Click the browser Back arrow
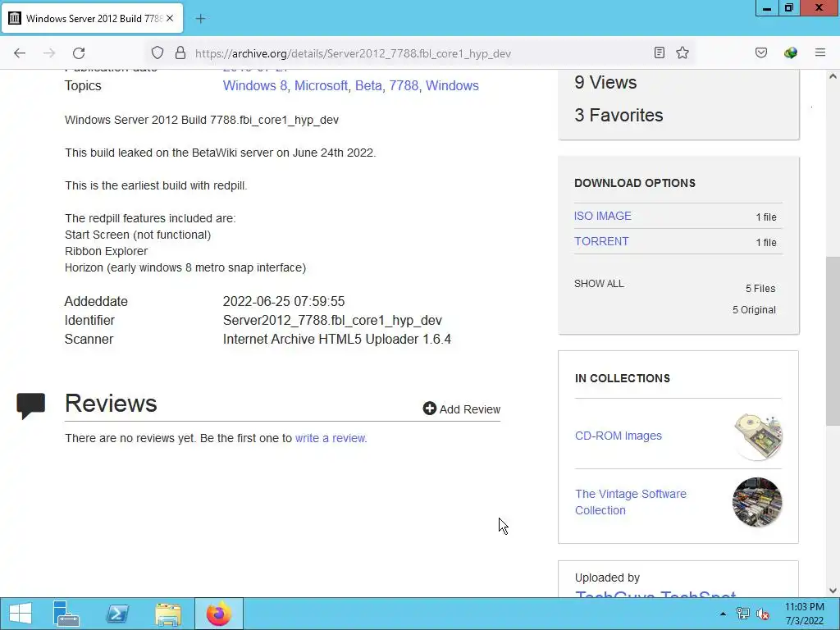840x630 pixels. coord(20,53)
